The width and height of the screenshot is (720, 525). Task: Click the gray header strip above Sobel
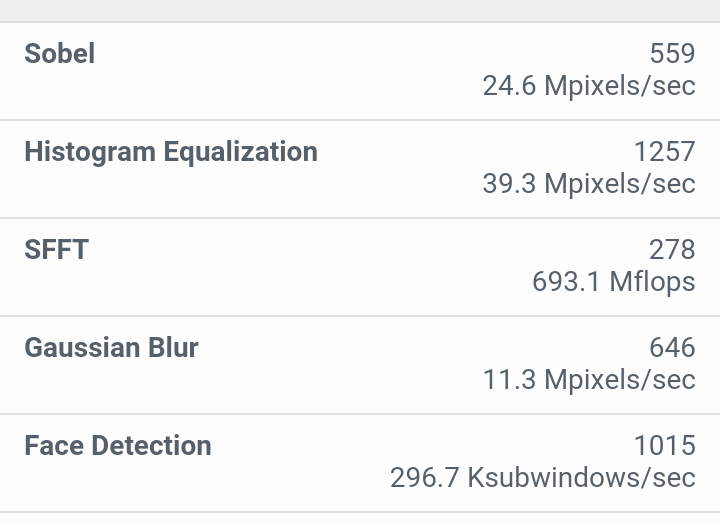(x=360, y=10)
